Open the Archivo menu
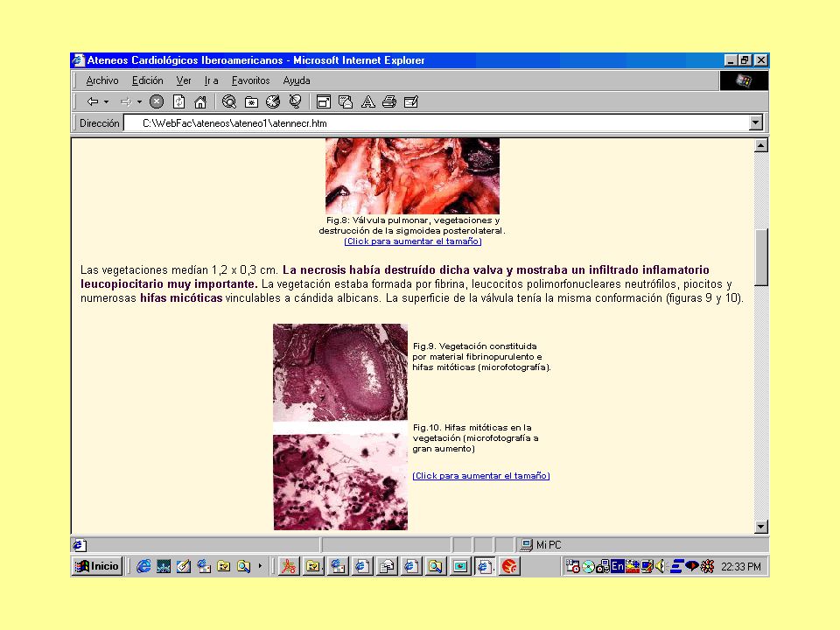Viewport: 840px width, 630px height. tap(102, 80)
